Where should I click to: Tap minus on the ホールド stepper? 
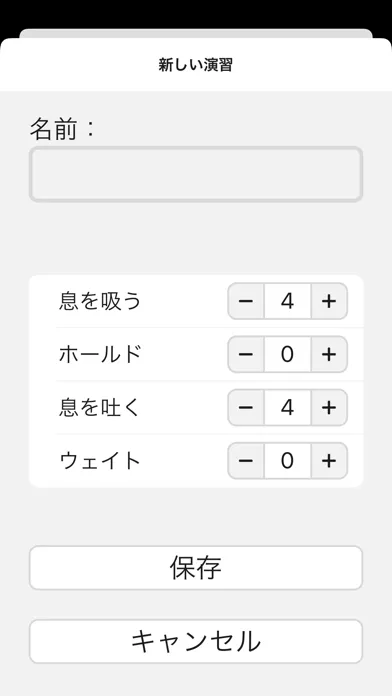point(246,354)
